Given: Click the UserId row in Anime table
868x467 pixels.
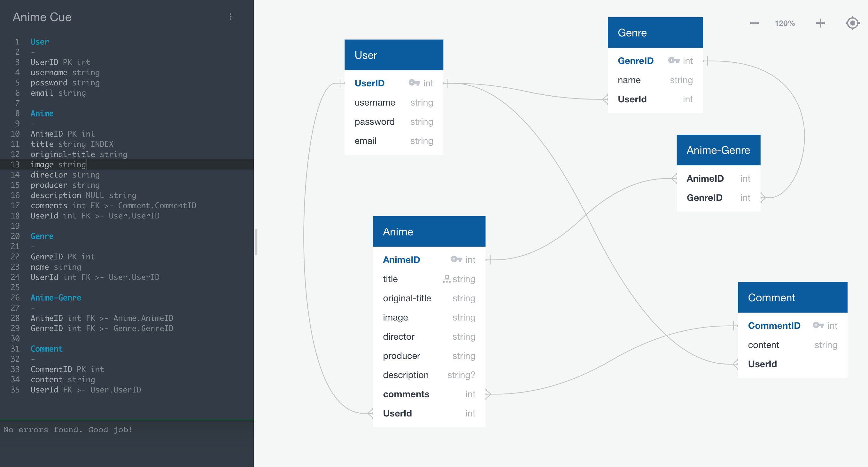Looking at the screenshot, I should coord(429,413).
